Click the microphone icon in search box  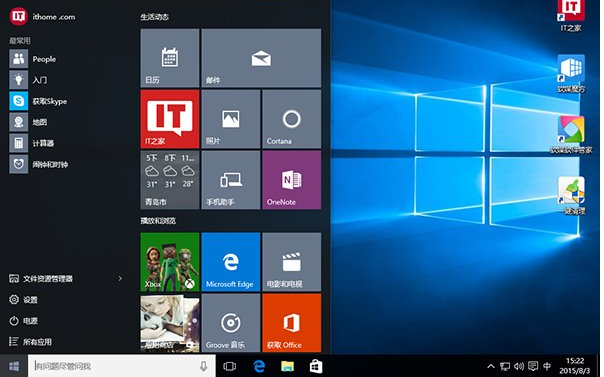(x=203, y=366)
